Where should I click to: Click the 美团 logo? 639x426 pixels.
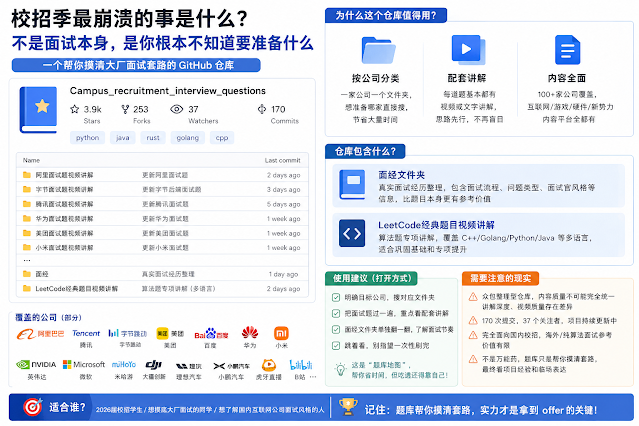pyautogui.click(x=170, y=333)
